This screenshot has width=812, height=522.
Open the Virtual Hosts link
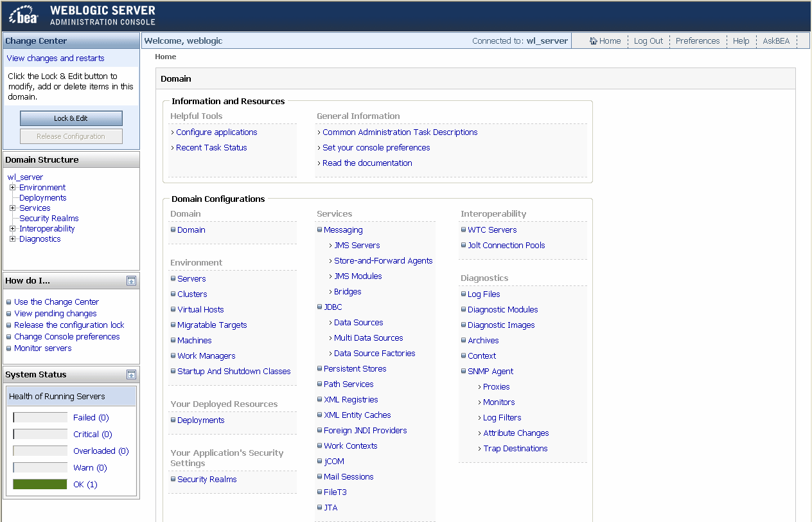[x=200, y=309]
